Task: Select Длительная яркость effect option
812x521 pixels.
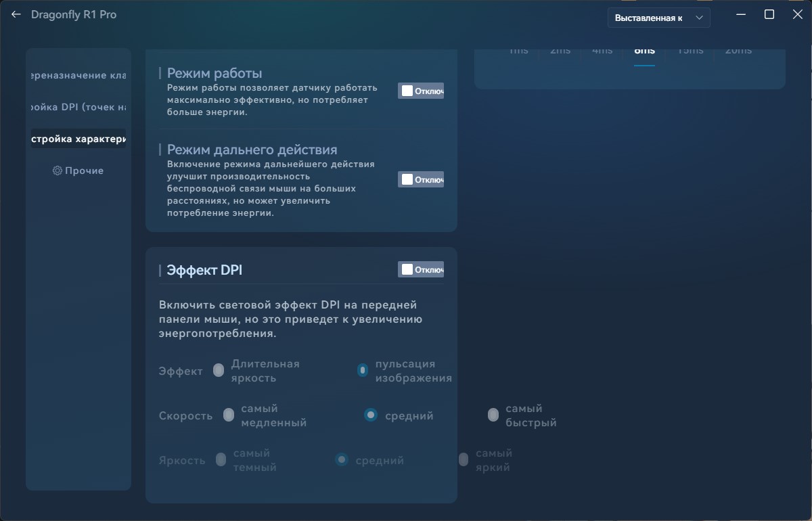Action: [x=219, y=370]
